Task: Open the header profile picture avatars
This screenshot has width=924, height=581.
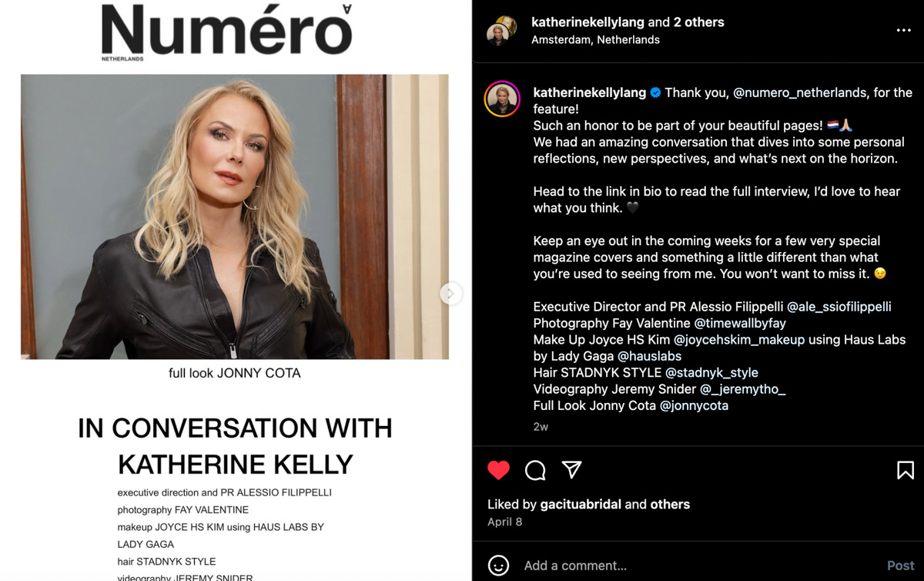Action: 501,31
